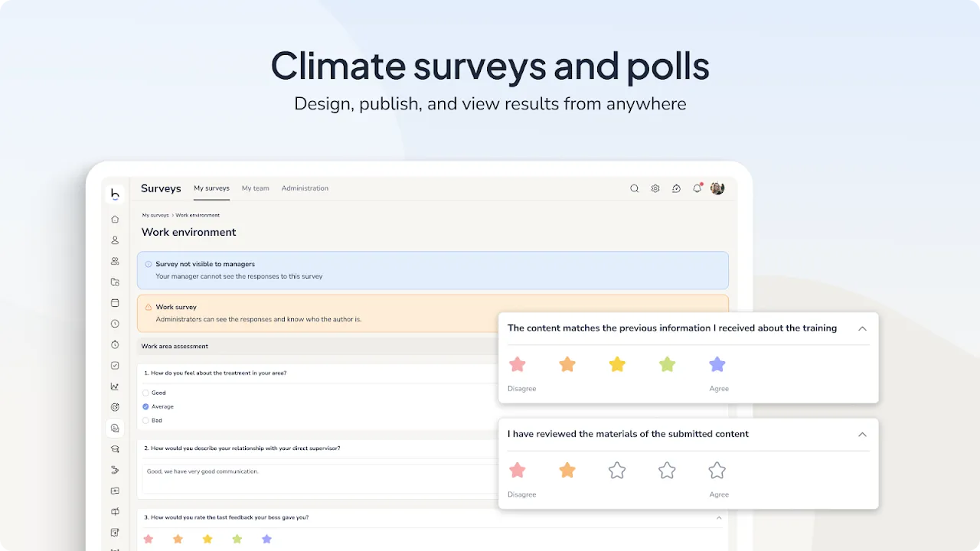Screen dimensions: 980x551
Task: Open the notifications bell icon
Action: click(x=697, y=188)
